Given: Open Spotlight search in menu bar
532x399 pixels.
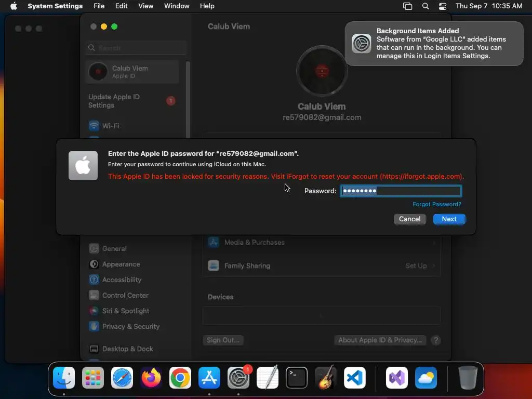Looking at the screenshot, I should (x=425, y=6).
